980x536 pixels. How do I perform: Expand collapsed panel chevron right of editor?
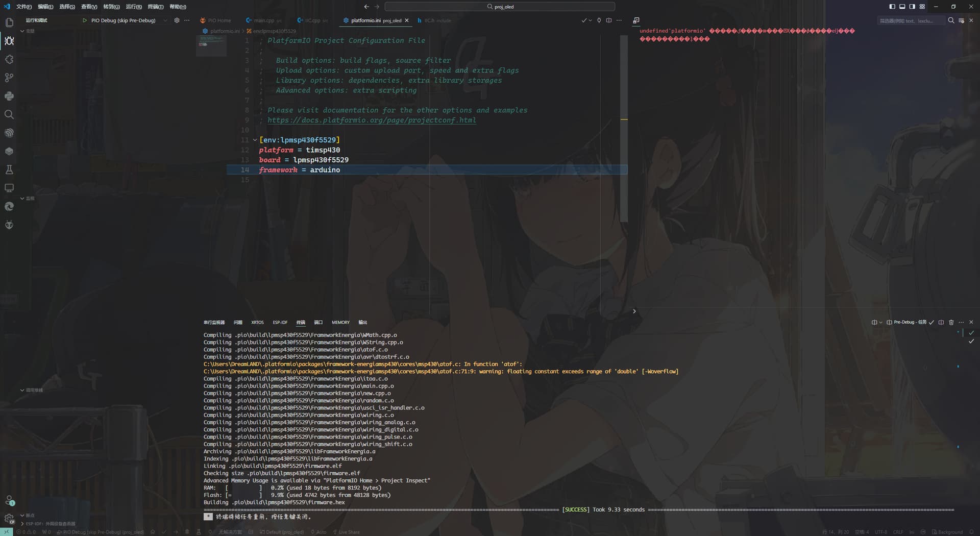point(634,311)
